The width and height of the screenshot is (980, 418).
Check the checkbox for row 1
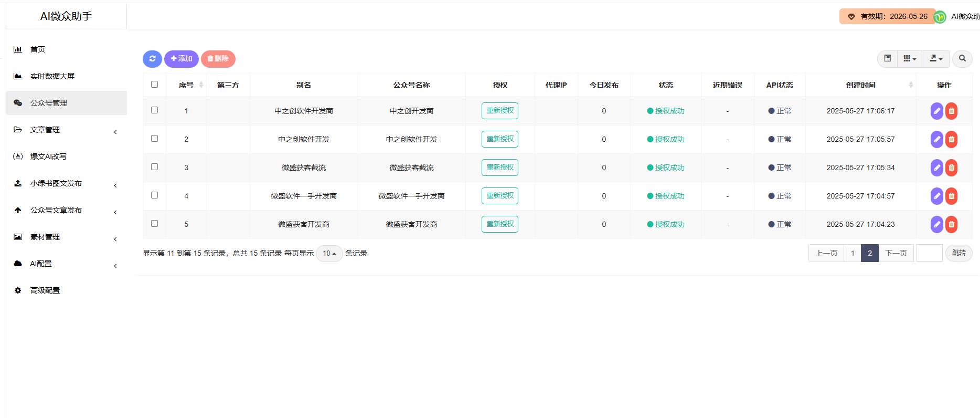154,110
